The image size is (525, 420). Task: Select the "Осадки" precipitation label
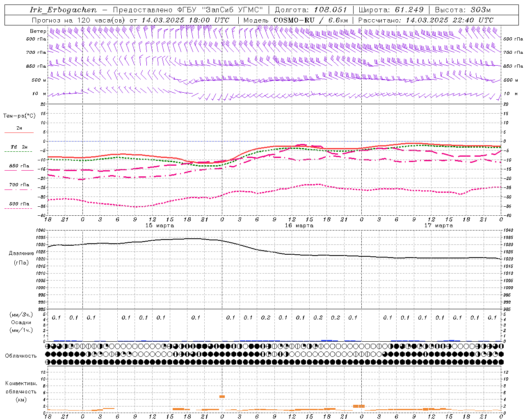[x=21, y=322]
